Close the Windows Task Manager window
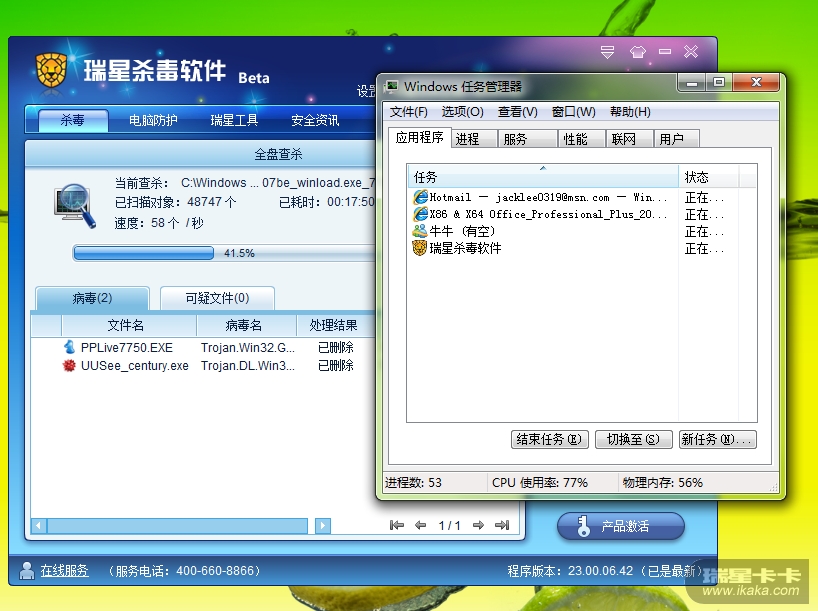This screenshot has height=611, width=818. (x=756, y=83)
